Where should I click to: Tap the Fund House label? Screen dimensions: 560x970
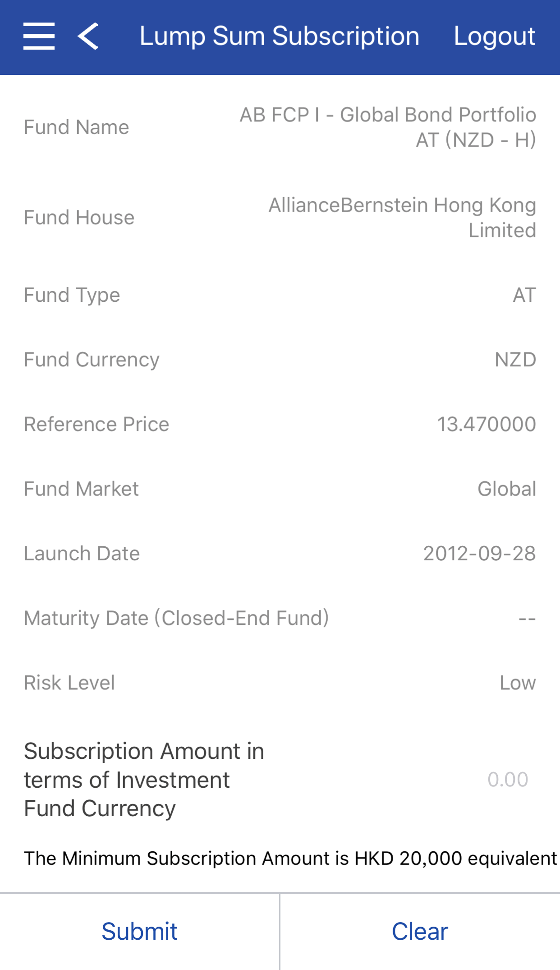(x=79, y=217)
